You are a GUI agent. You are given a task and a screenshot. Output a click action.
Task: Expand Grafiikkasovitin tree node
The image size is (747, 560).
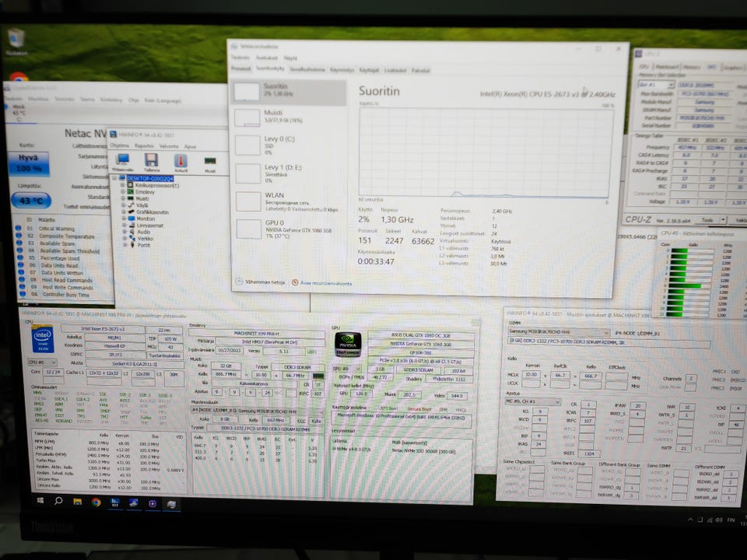click(x=124, y=212)
